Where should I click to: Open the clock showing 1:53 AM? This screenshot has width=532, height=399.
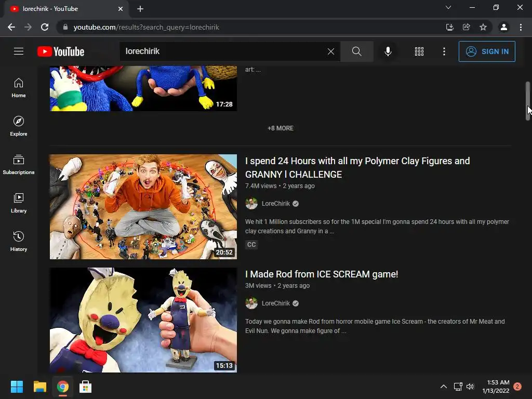click(x=496, y=387)
